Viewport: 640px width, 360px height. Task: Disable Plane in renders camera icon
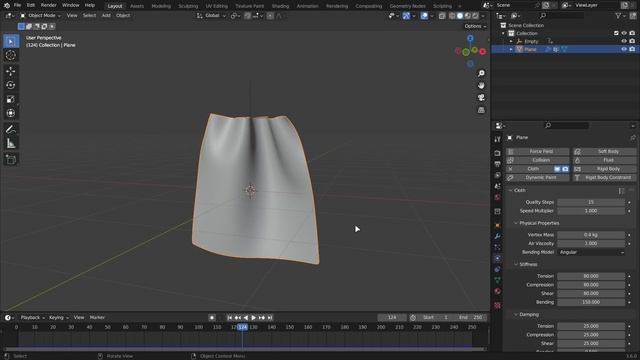pyautogui.click(x=632, y=49)
